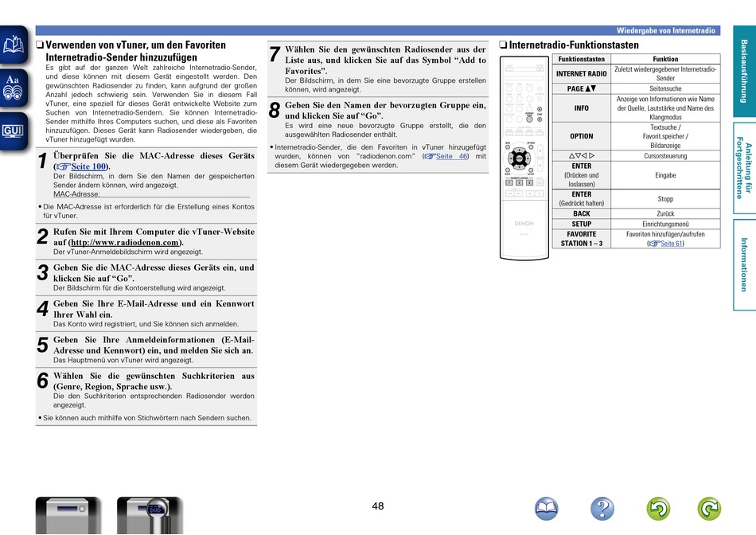Click the SETUP function key cell

[582, 224]
